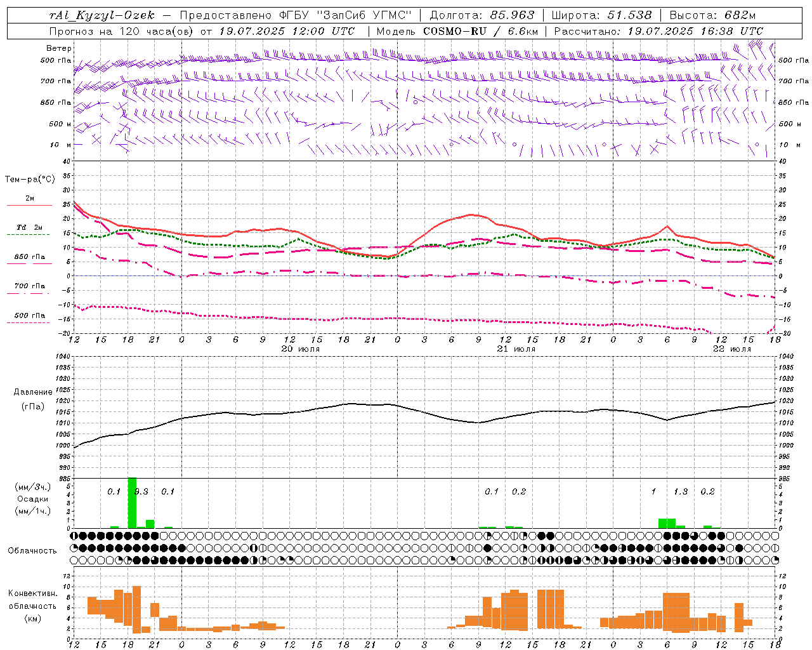Click the 850 гПа temperature legend entry

[x=29, y=257]
